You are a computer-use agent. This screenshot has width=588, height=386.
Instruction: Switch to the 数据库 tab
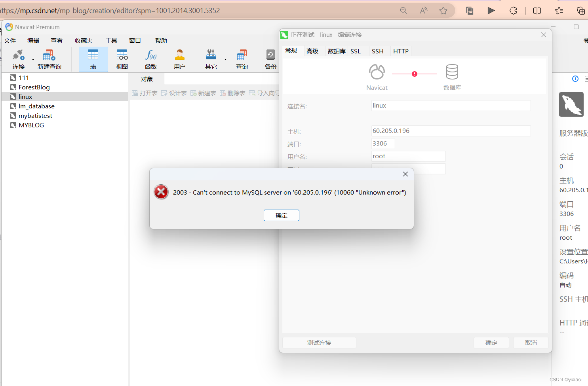337,51
